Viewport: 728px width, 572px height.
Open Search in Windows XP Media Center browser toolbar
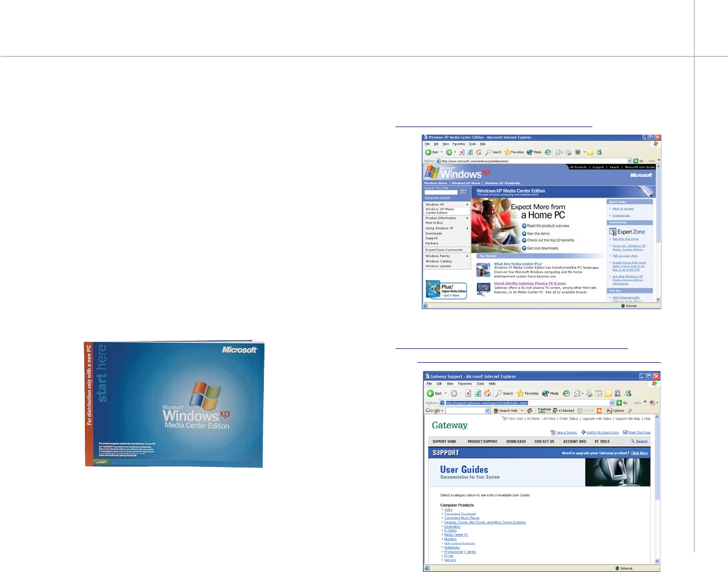(494, 153)
